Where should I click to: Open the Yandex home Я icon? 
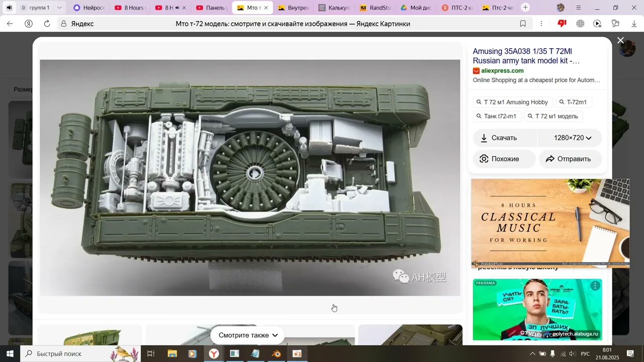29,24
